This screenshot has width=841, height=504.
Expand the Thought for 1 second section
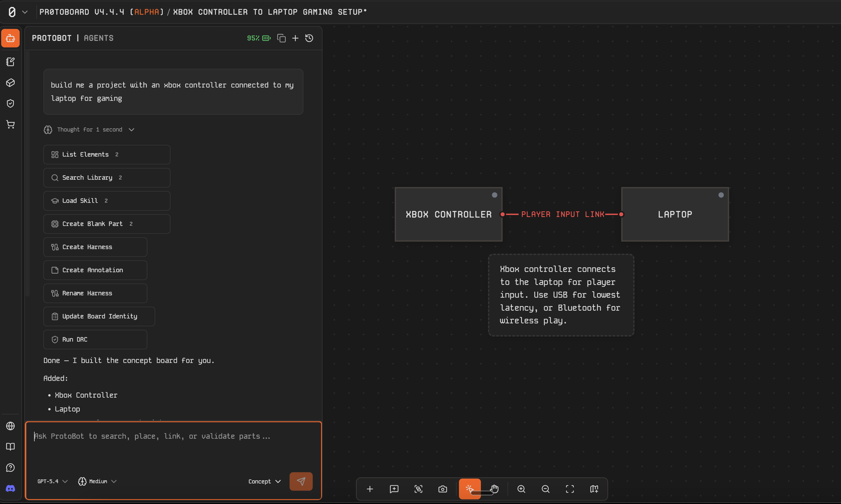click(89, 130)
